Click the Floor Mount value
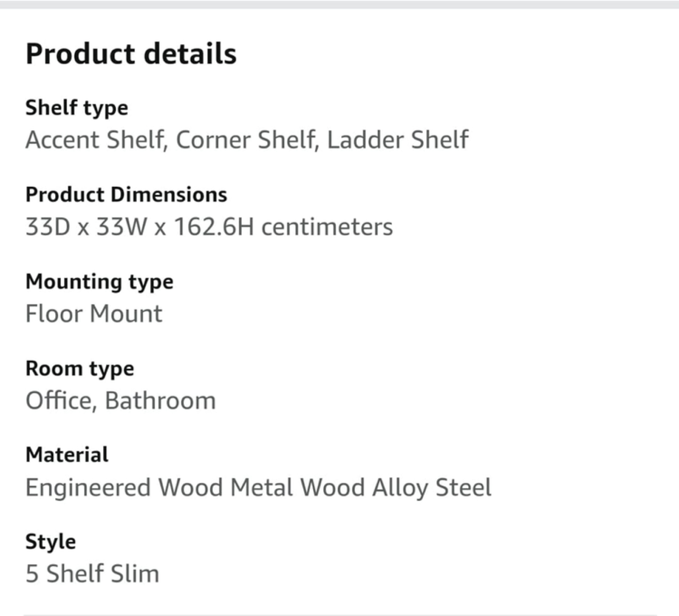Screen dimensions: 679x616 tap(94, 314)
